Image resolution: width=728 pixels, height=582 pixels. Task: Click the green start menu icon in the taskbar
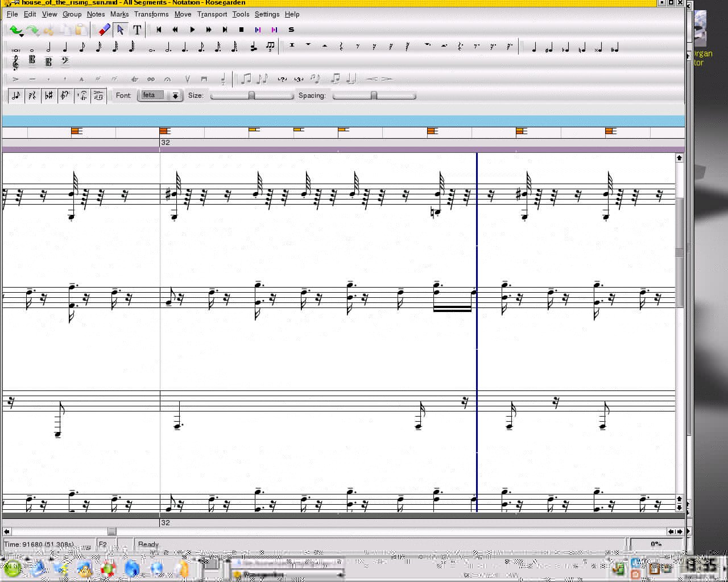coord(13,567)
